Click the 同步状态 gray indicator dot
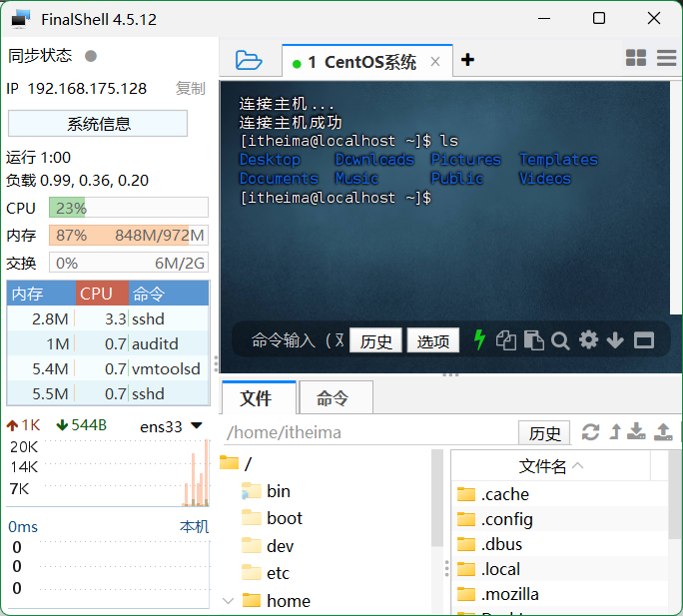 coord(91,56)
